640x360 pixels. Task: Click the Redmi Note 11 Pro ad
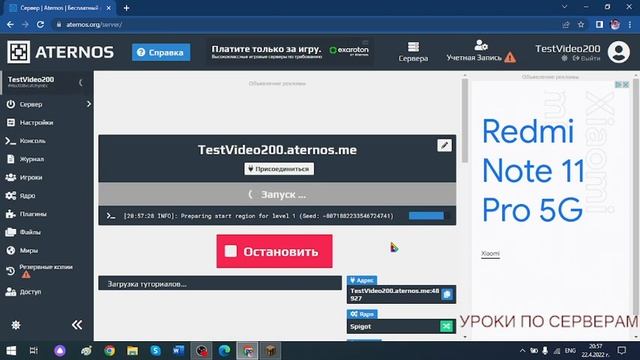534,171
